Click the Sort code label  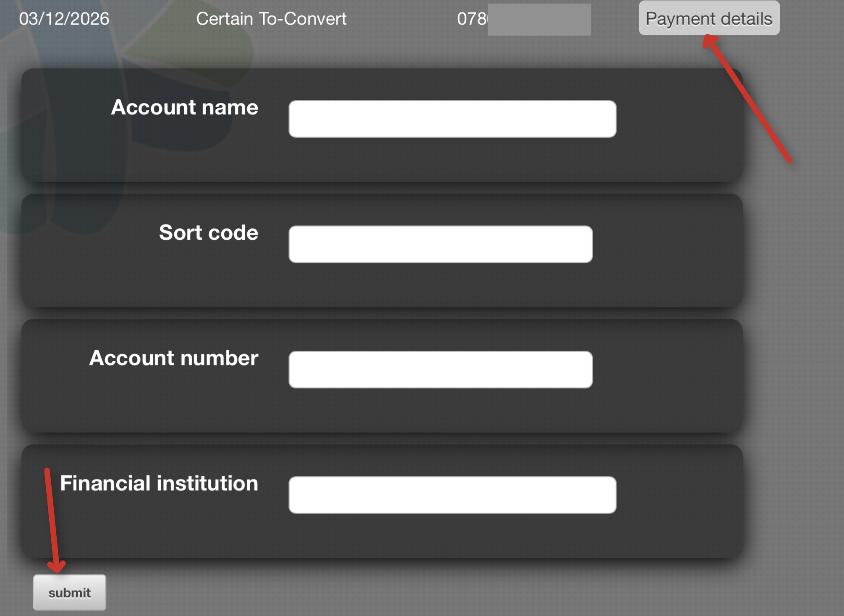coord(208,233)
